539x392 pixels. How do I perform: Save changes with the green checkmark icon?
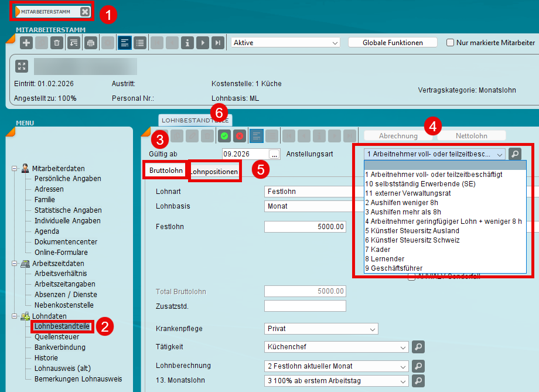pos(224,136)
